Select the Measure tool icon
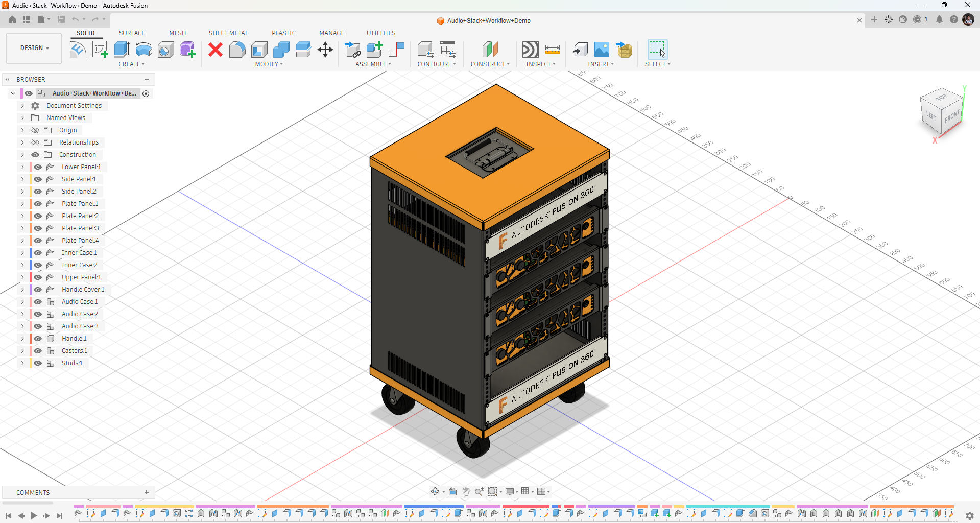This screenshot has height=523, width=980. click(x=553, y=50)
